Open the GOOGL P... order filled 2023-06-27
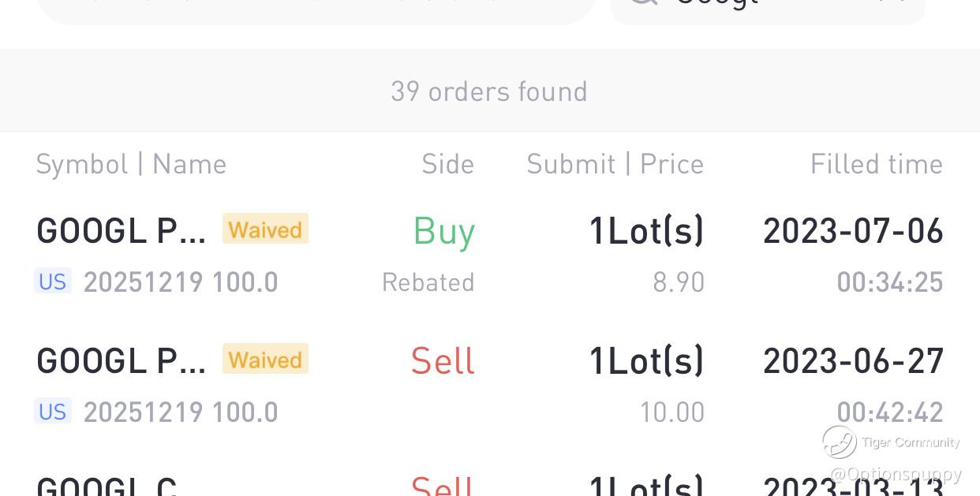Viewport: 980px width, 496px height. pos(121,361)
